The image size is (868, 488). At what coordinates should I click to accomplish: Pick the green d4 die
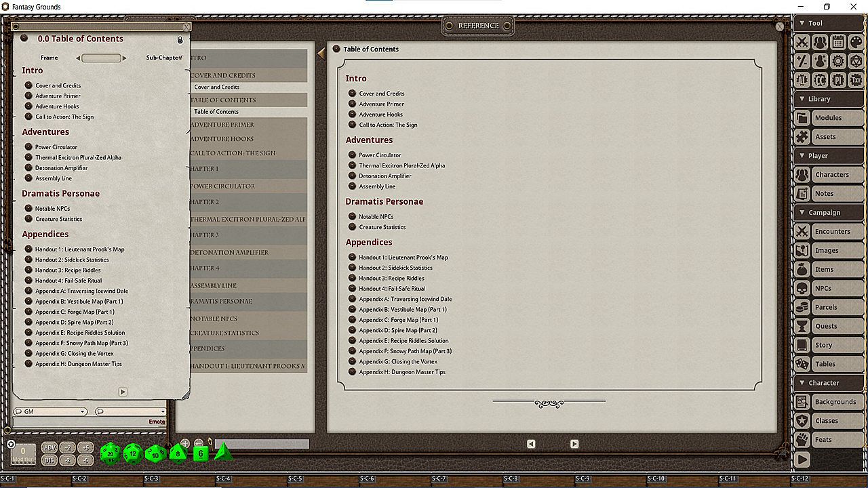pos(222,452)
